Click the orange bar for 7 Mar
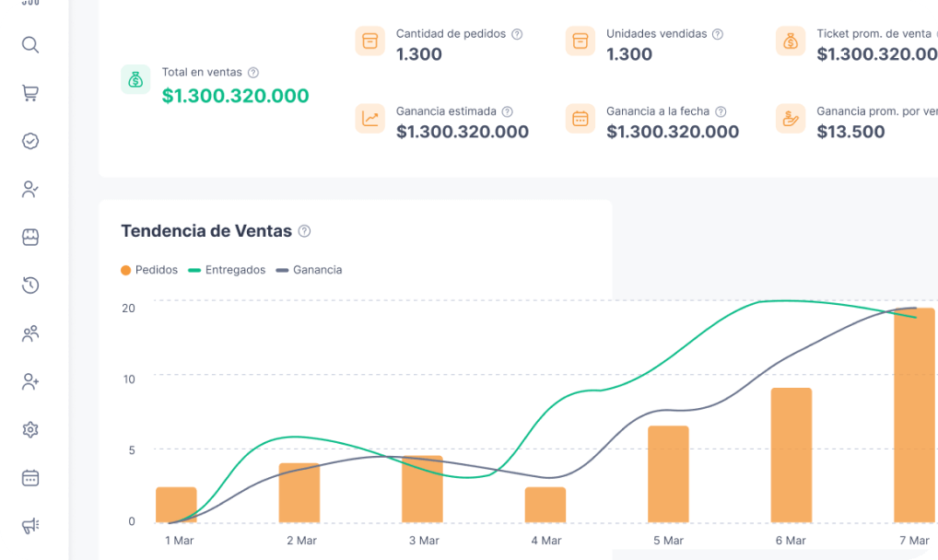Screen dimensions: 938x560 pyautogui.click(x=914, y=414)
